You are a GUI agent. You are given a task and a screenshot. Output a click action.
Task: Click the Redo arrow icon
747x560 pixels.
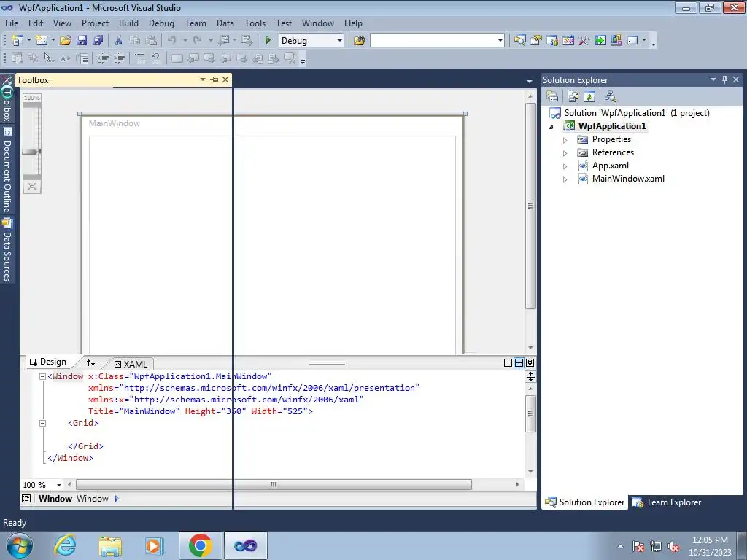click(x=197, y=41)
